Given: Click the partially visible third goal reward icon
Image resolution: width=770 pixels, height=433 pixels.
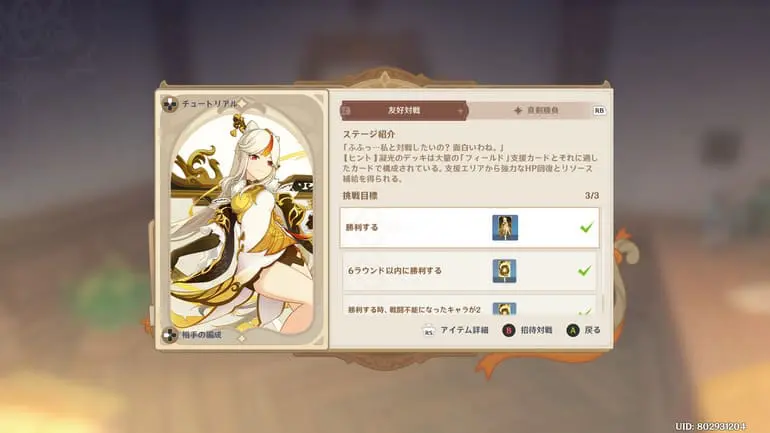Looking at the screenshot, I should [x=504, y=309].
